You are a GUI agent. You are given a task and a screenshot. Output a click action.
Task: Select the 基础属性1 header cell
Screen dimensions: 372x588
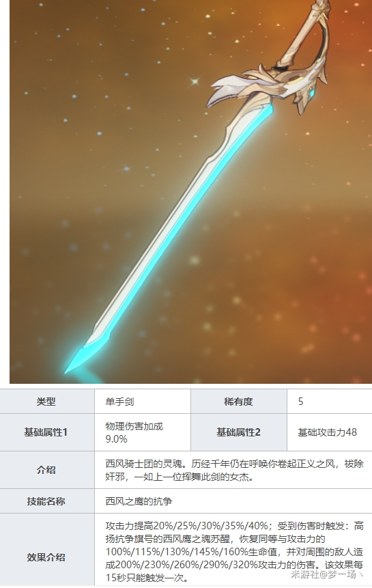point(47,432)
